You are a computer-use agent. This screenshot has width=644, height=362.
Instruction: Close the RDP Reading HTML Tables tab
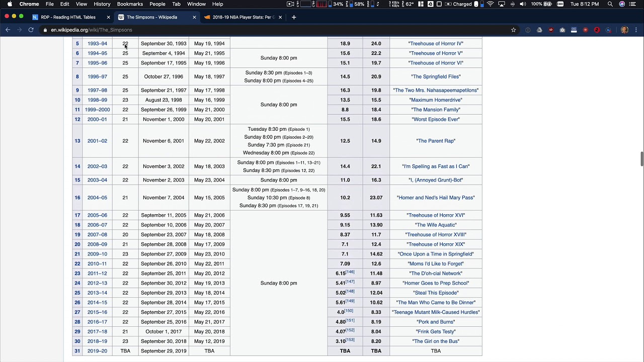pos(108,17)
